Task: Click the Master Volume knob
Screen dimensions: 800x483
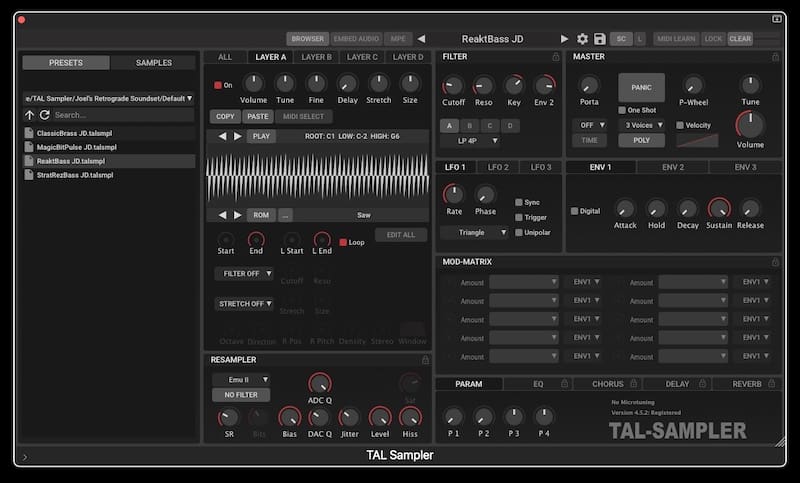Action: (750, 125)
